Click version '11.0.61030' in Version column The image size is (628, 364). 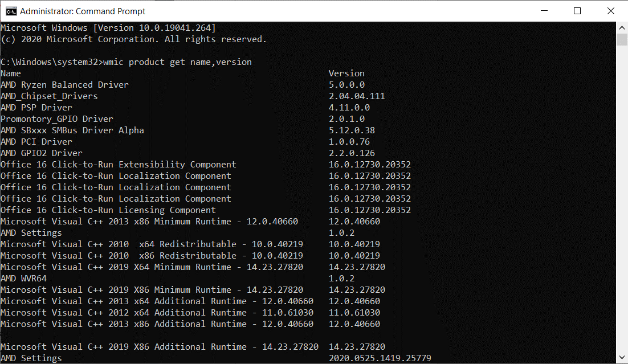[354, 312]
